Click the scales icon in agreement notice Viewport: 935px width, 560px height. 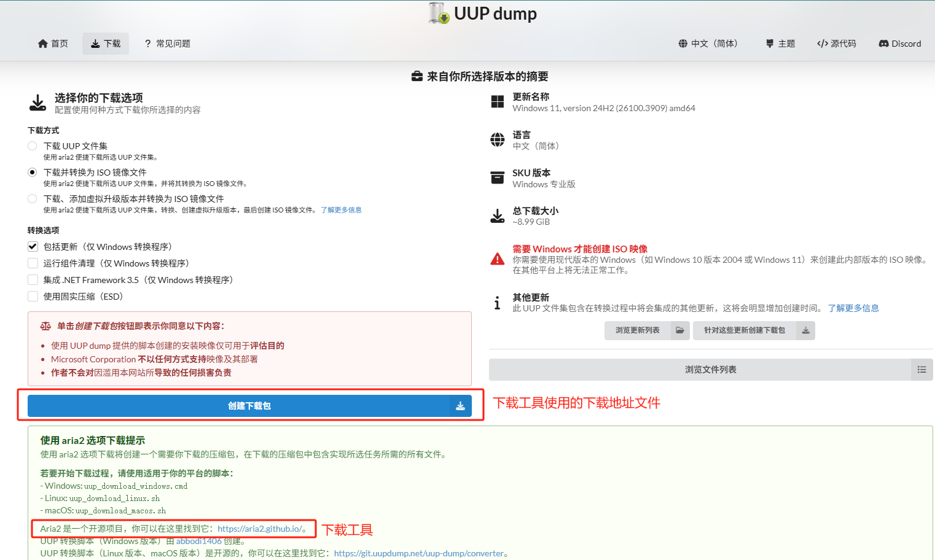(x=45, y=326)
